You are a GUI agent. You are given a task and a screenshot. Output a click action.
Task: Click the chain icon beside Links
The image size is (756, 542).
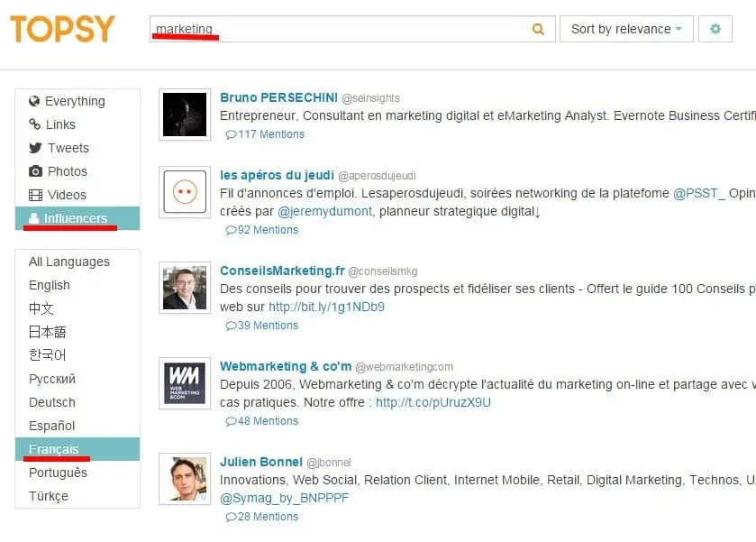click(x=35, y=124)
